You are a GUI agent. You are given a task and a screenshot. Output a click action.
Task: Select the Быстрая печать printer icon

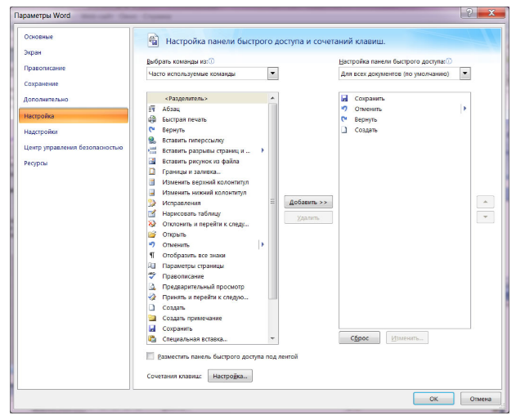[151, 119]
